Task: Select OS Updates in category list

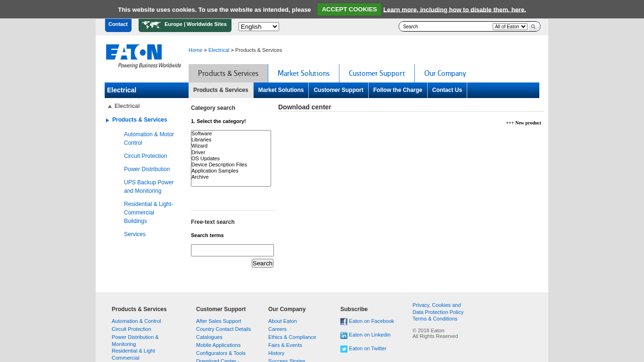Action: (231, 158)
